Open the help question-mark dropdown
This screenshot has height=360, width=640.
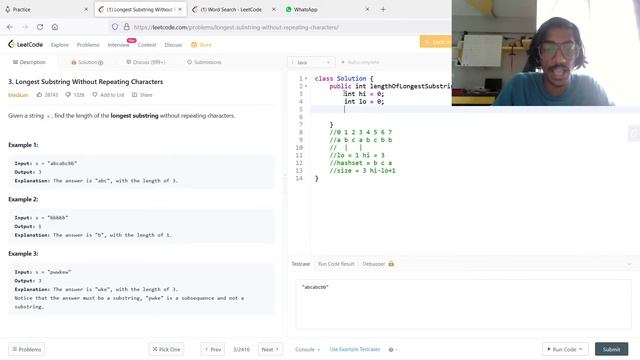pyautogui.click(x=393, y=349)
